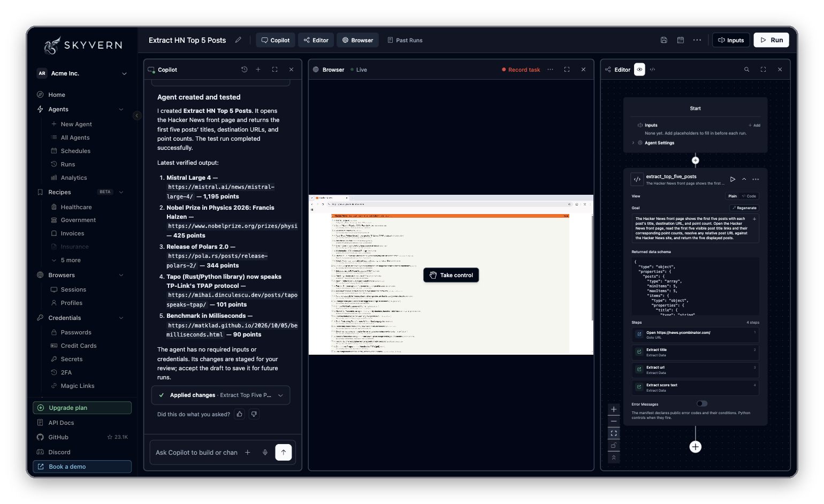
Task: Click the microphone icon in Copilot input
Action: point(265,453)
